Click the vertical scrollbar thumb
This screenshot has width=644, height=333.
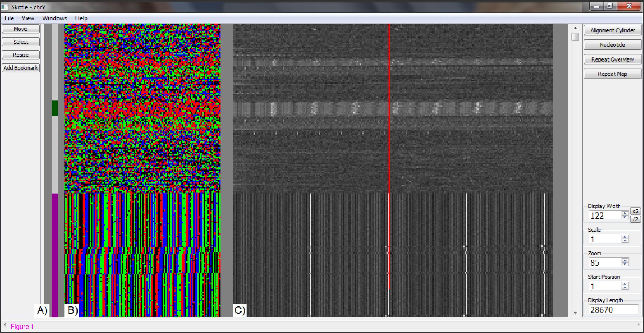coord(575,37)
